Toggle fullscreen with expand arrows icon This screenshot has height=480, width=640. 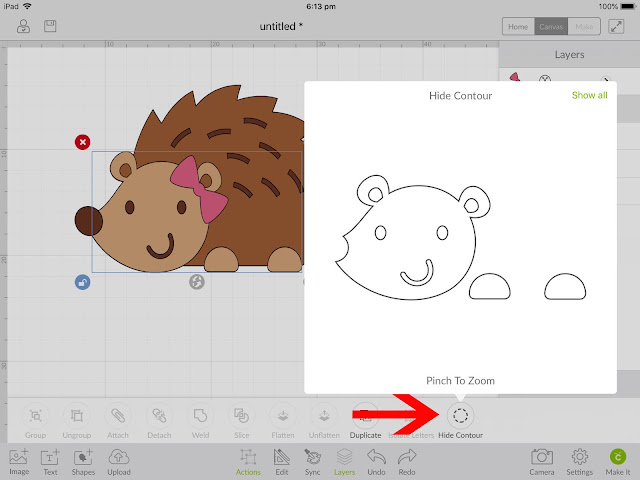coord(616,27)
